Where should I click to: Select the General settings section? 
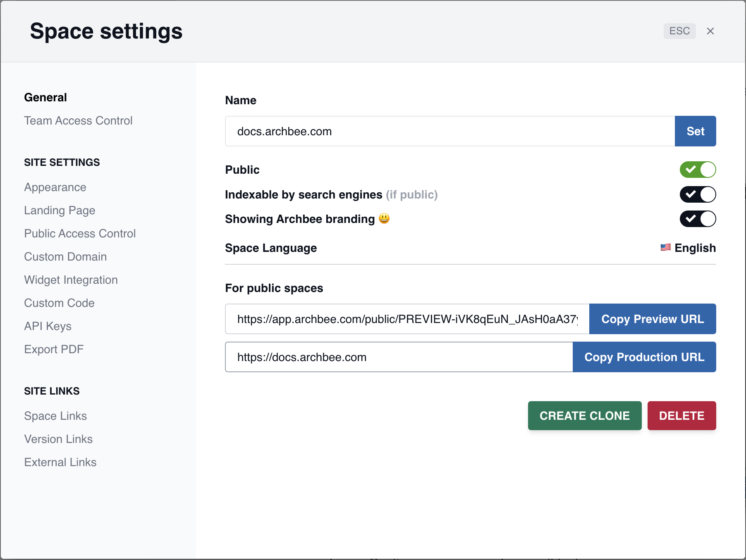45,97
